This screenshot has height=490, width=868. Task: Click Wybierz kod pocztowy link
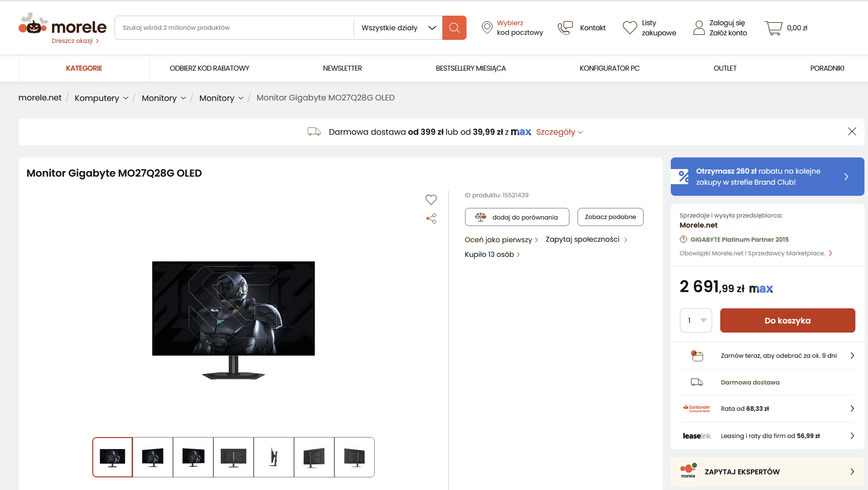(520, 28)
